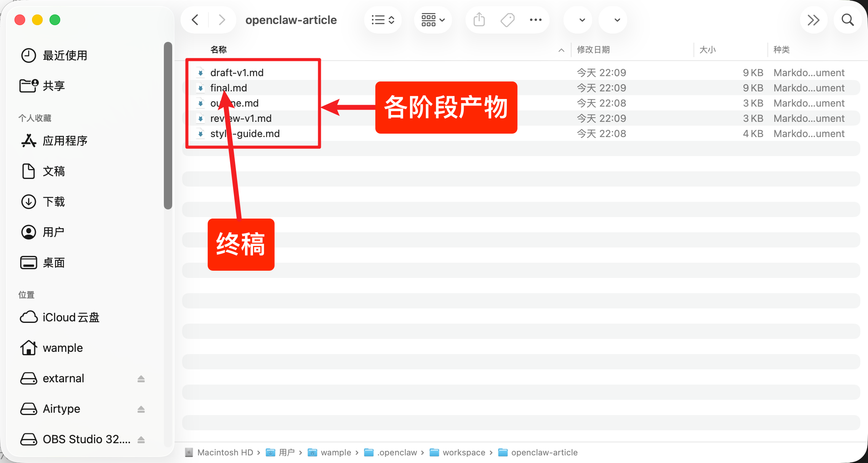This screenshot has width=868, height=463.
Task: Go forward with the right chevron
Action: (x=222, y=20)
